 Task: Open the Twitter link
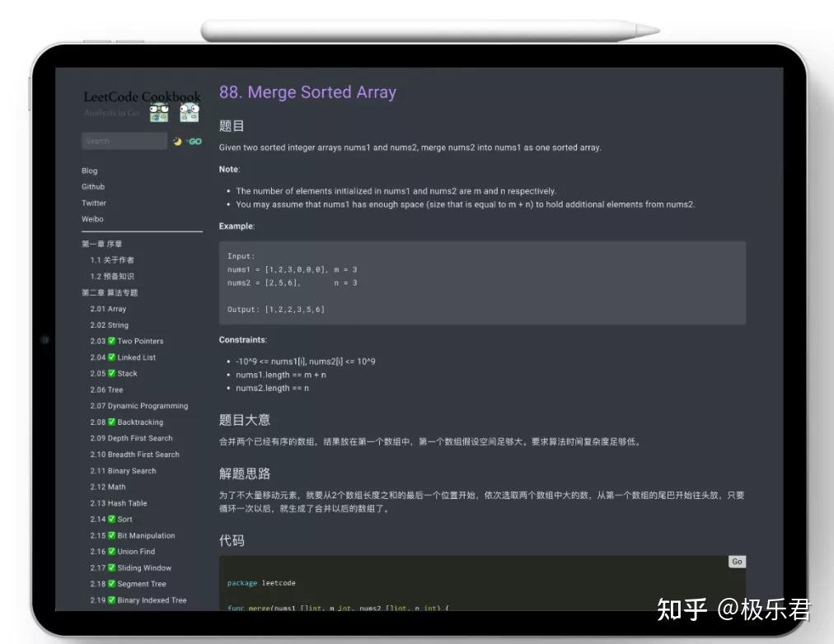93,203
